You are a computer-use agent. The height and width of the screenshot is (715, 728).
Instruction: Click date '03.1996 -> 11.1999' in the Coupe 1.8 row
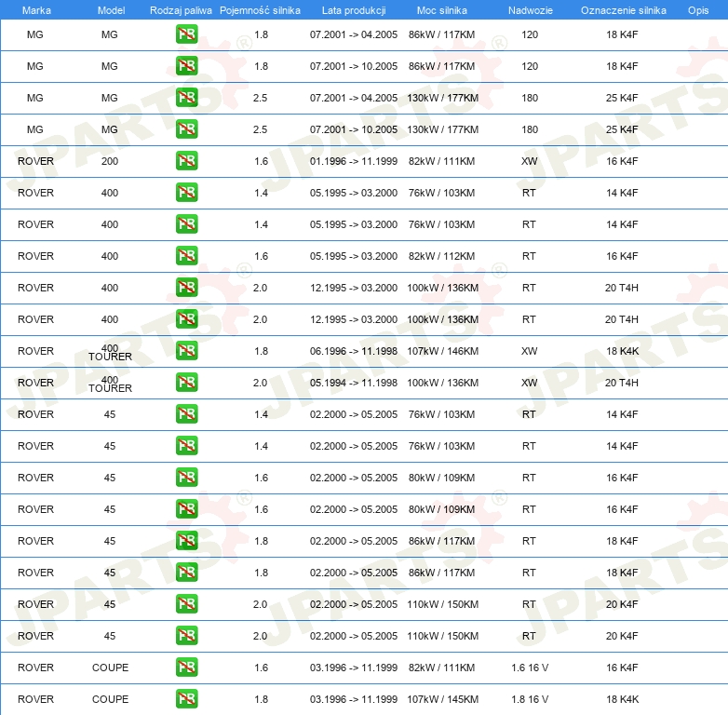pos(354,699)
